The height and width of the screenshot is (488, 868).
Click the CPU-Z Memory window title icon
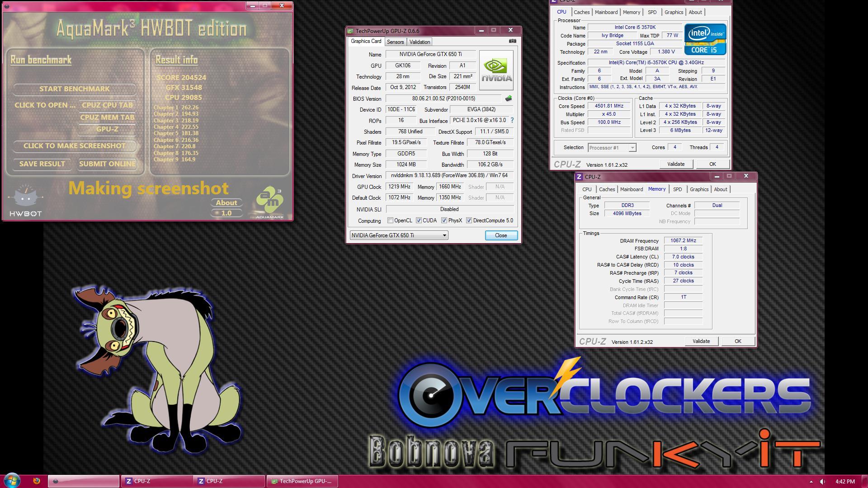580,177
